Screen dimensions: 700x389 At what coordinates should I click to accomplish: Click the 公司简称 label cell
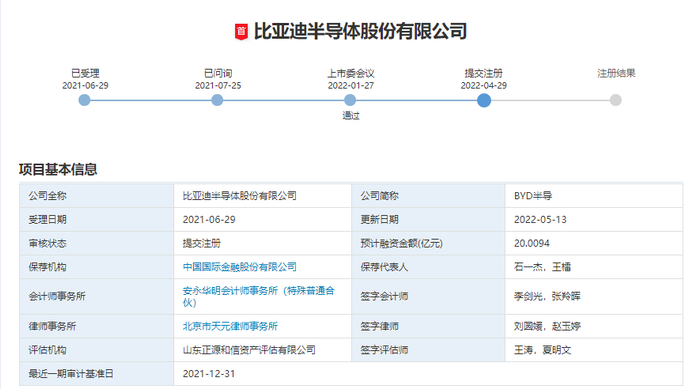click(x=428, y=196)
